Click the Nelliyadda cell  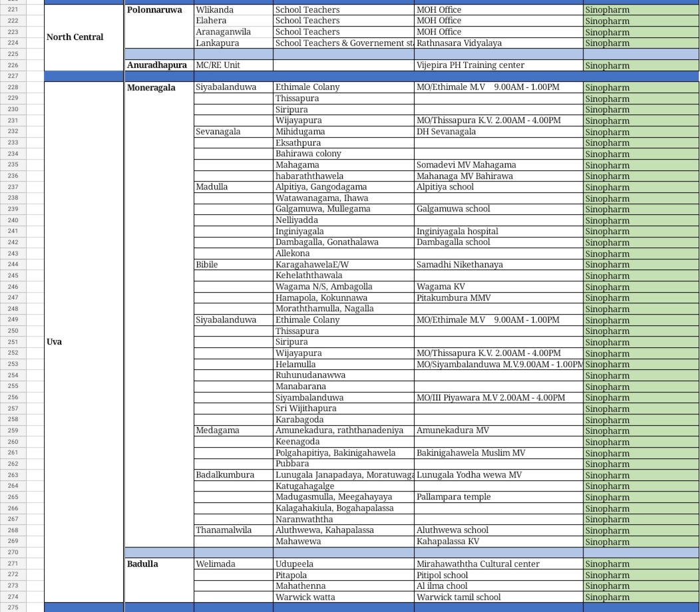point(344,220)
